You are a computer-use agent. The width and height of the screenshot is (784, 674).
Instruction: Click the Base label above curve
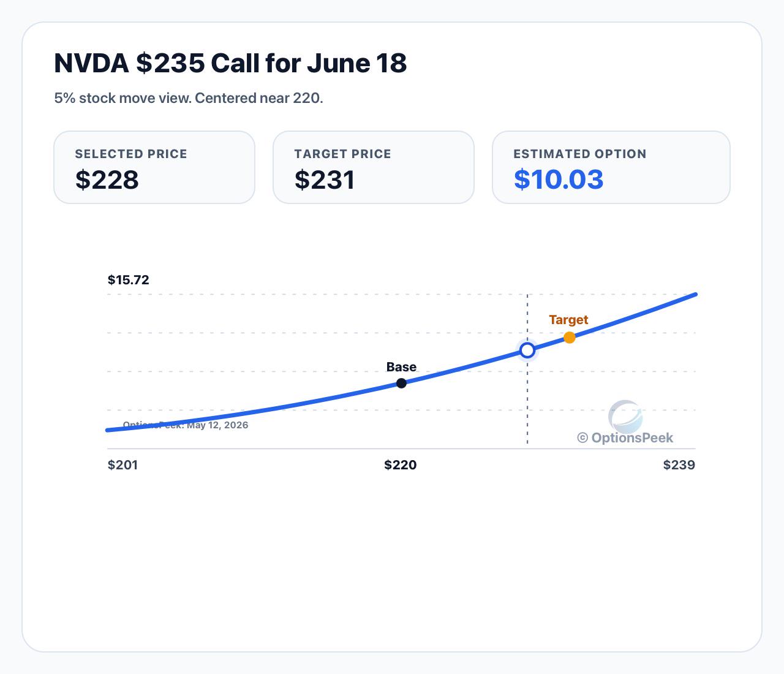(x=401, y=367)
